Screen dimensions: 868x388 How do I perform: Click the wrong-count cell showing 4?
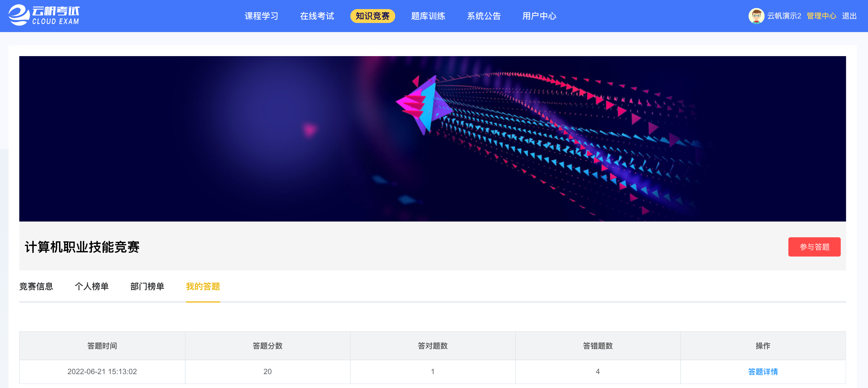(x=598, y=371)
